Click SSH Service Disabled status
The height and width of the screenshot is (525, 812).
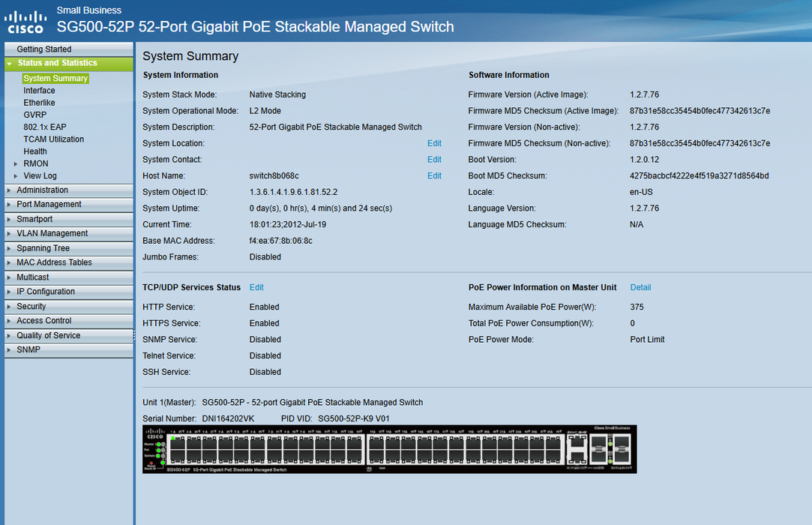click(265, 372)
